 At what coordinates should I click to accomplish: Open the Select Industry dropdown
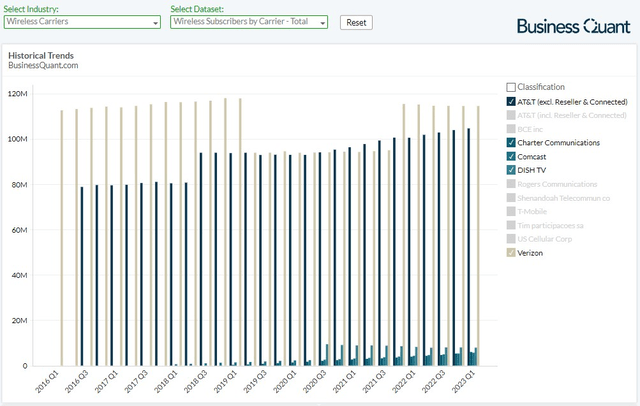82,22
